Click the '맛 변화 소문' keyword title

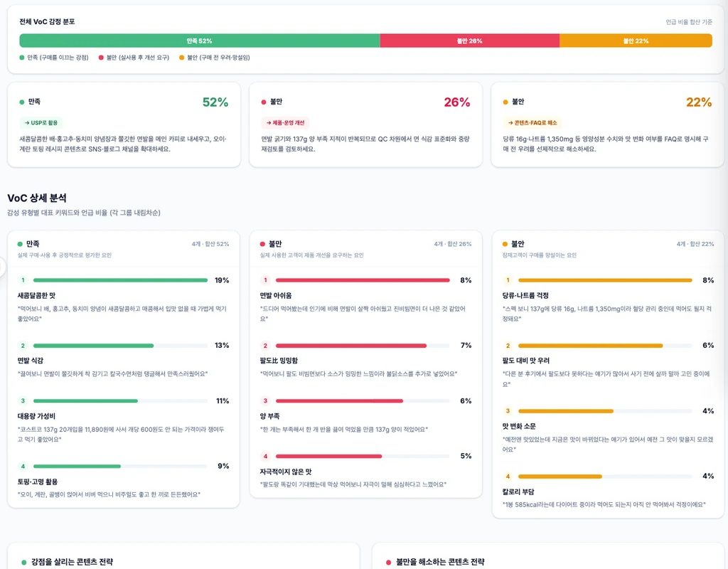pos(519,426)
